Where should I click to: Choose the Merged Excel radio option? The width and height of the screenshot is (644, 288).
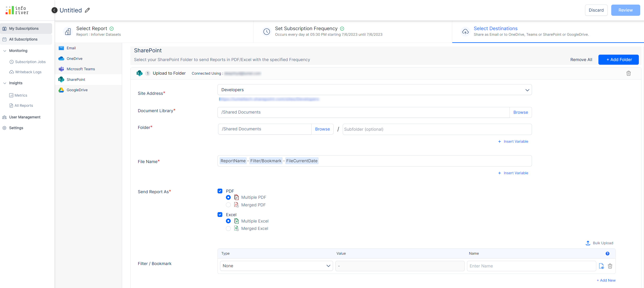tap(228, 228)
